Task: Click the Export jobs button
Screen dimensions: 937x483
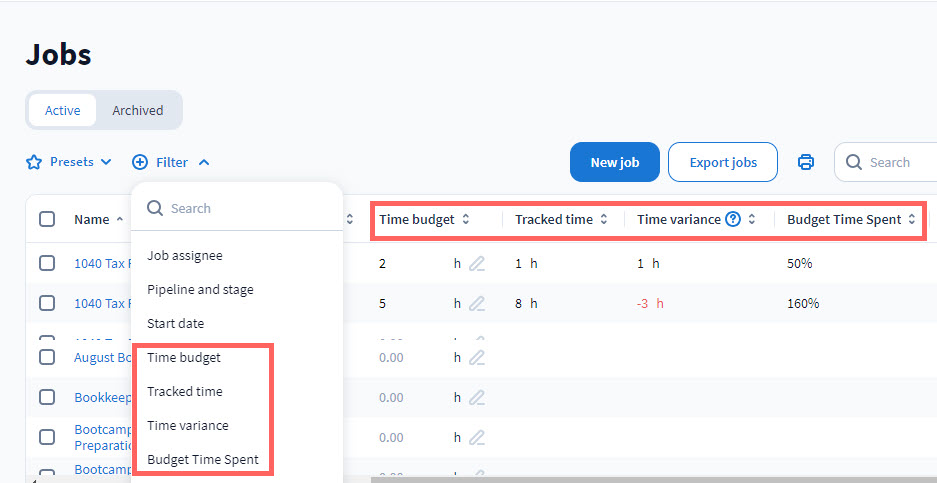Action: [722, 162]
